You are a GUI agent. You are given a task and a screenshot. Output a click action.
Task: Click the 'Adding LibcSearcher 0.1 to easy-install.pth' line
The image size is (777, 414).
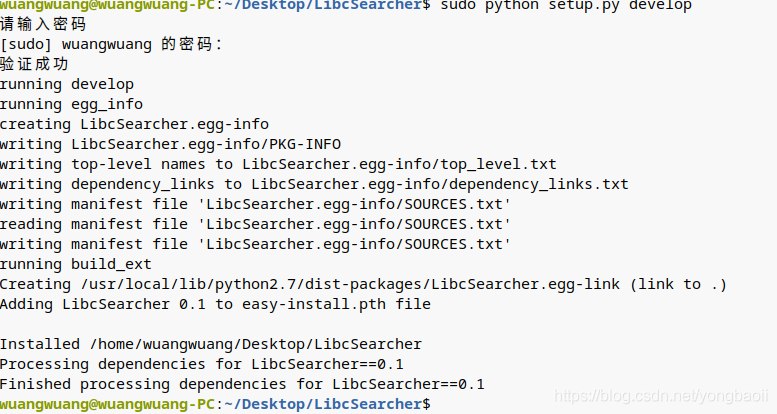(215, 304)
